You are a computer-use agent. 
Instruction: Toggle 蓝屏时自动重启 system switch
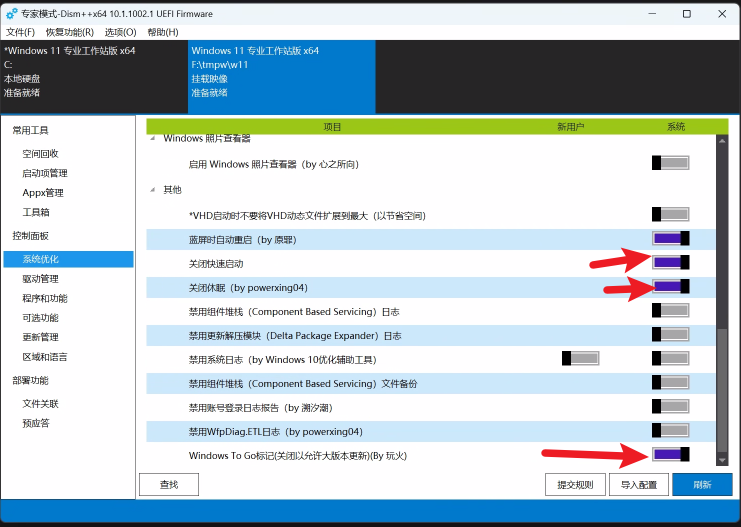(671, 238)
